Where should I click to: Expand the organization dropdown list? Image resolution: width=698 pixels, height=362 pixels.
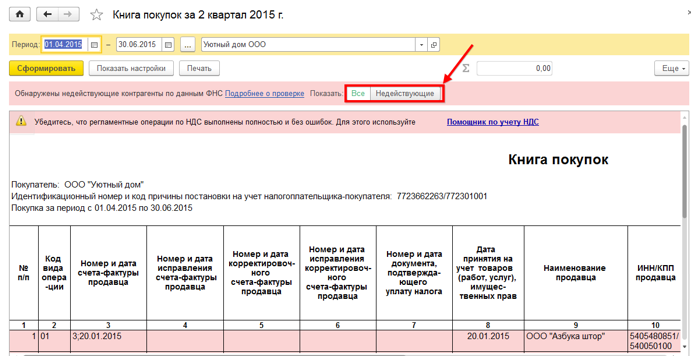pyautogui.click(x=421, y=45)
